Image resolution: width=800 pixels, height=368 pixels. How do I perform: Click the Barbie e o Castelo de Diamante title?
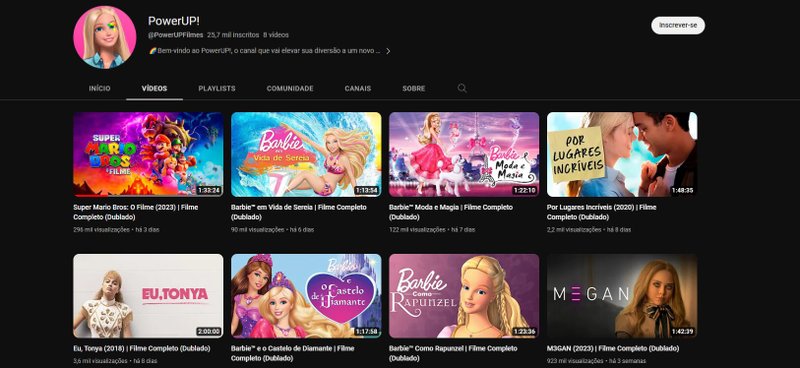click(293, 353)
